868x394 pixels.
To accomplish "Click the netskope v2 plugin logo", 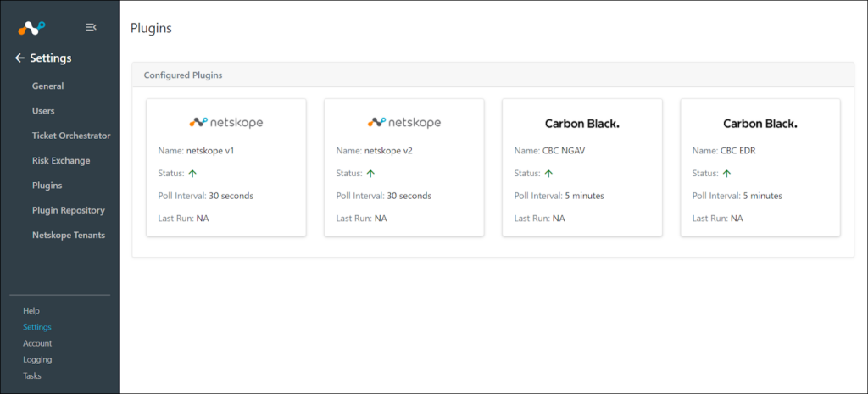I will click(x=404, y=123).
